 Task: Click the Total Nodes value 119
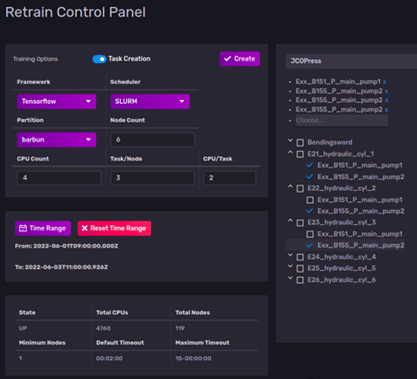coord(180,328)
